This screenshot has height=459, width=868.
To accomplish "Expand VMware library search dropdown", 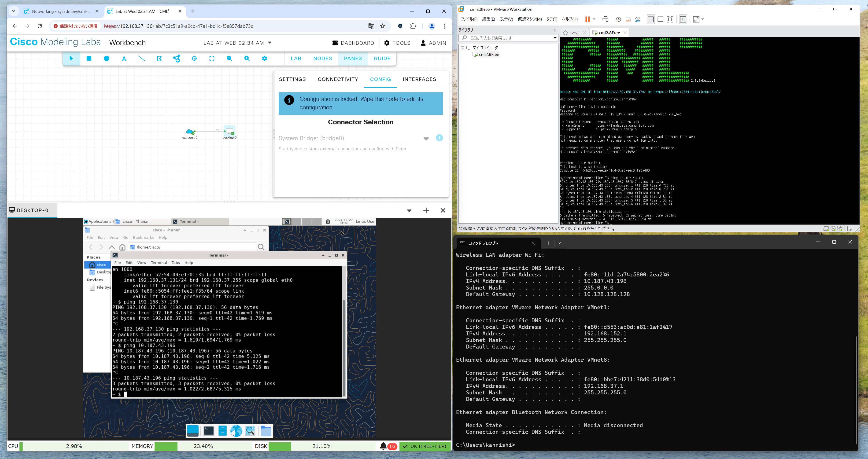I will click(x=555, y=38).
